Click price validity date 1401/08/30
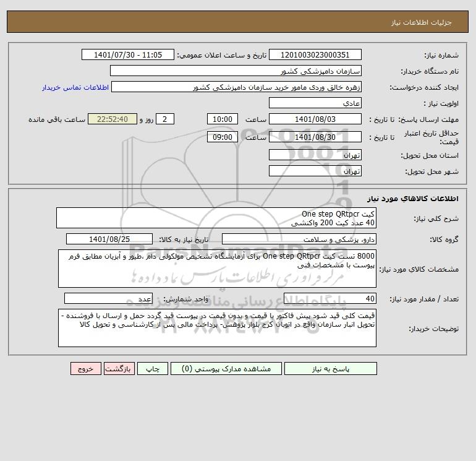Screen dimensions: 476x461 [x=315, y=137]
